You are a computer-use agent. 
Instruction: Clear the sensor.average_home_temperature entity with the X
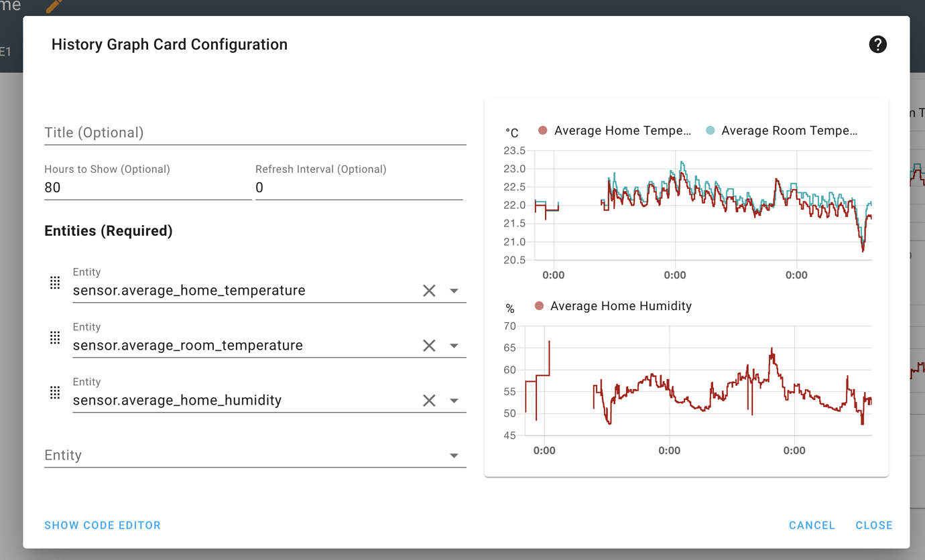(x=429, y=289)
